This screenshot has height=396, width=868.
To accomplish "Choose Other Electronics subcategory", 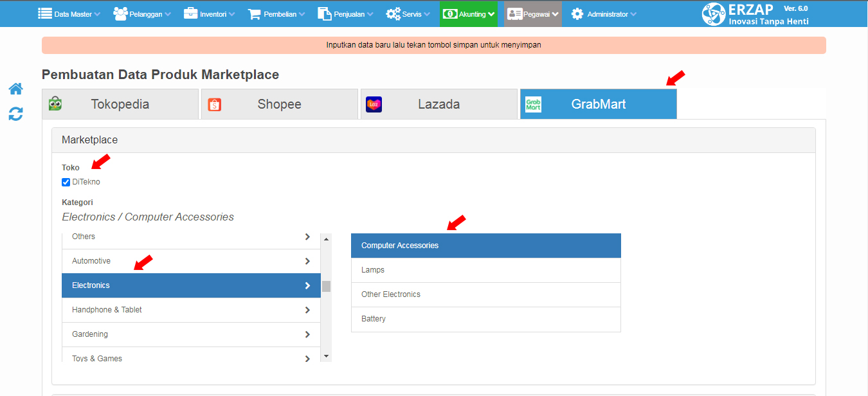I will (486, 294).
